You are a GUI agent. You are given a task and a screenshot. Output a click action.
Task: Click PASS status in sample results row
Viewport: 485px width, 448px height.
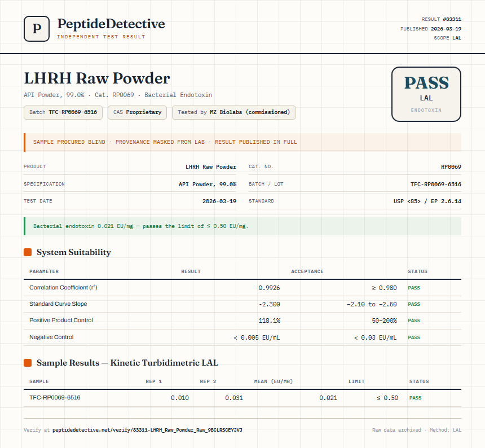(416, 398)
